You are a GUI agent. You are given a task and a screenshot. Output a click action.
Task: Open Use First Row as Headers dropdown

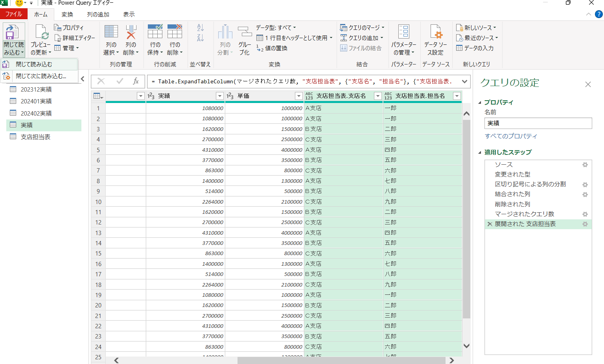coord(295,38)
